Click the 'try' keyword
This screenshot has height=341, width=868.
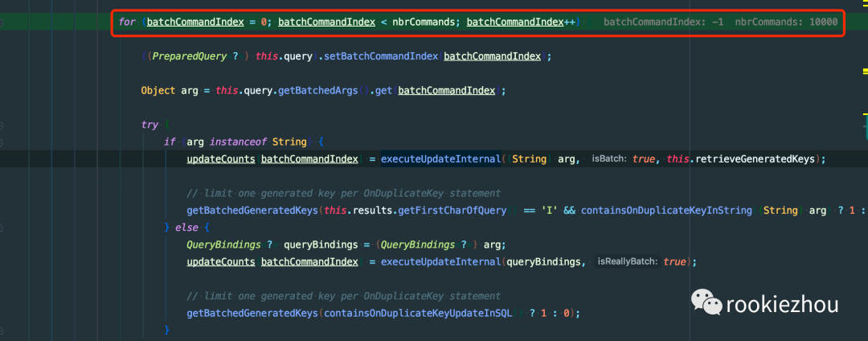coord(149,125)
